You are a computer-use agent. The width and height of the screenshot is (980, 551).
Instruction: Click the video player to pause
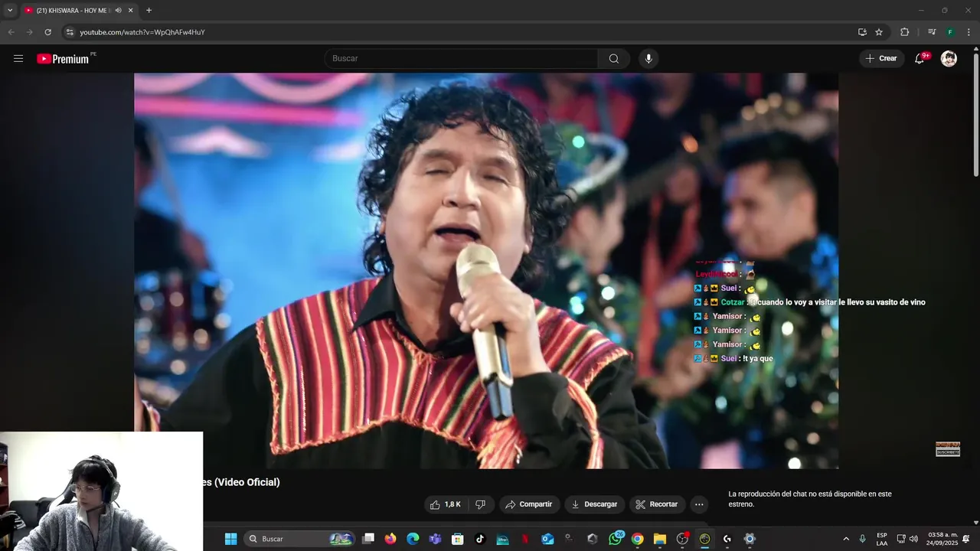point(486,271)
